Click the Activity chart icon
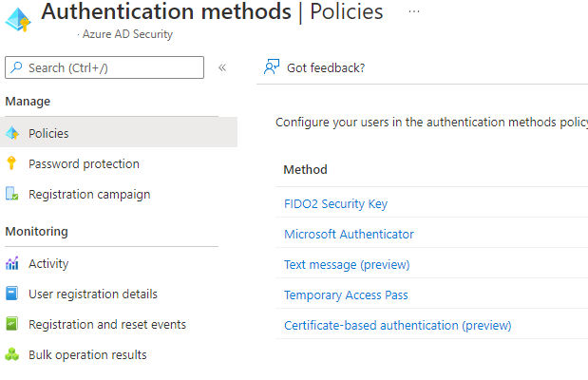The image size is (588, 380). coord(11,263)
